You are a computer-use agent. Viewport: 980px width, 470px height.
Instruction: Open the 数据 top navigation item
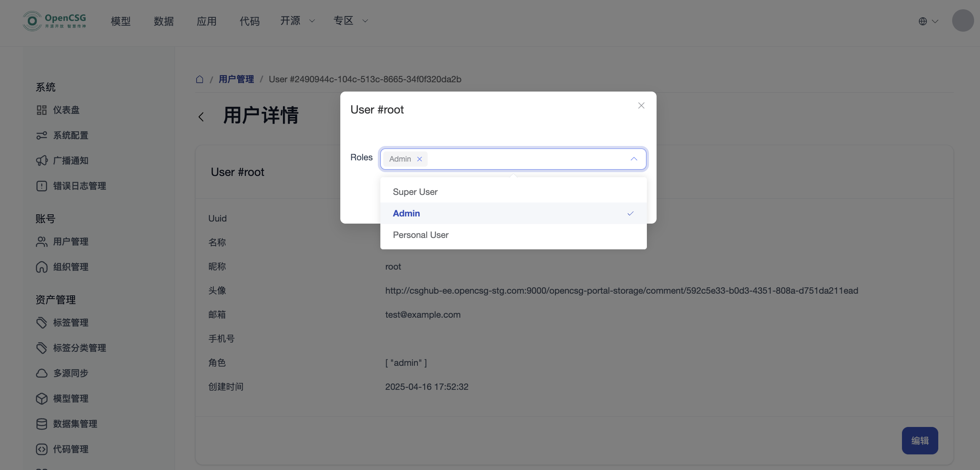click(x=164, y=21)
